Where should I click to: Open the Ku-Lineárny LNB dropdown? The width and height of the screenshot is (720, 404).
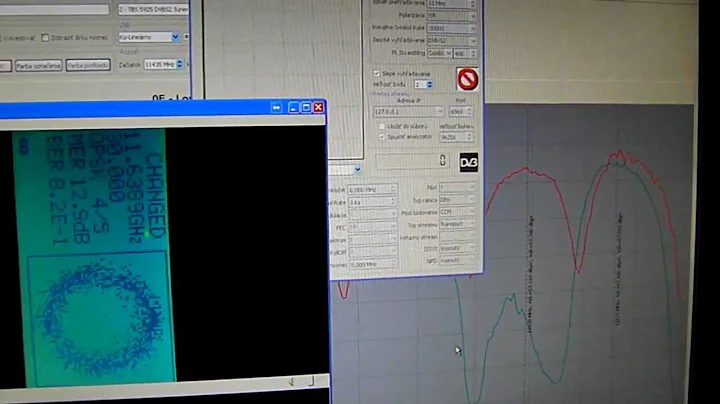149,37
